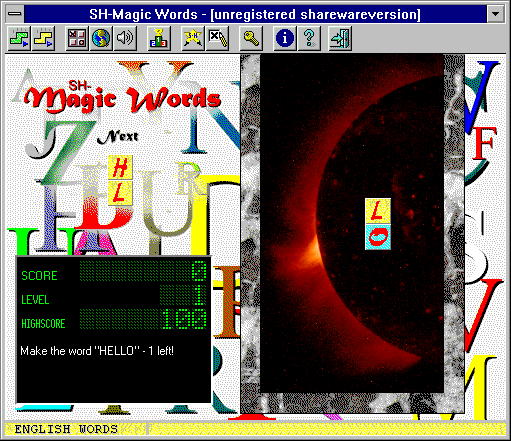The image size is (511, 441).
Task: Click the title bar dropdown arrow
Action: pyautogui.click(x=495, y=14)
